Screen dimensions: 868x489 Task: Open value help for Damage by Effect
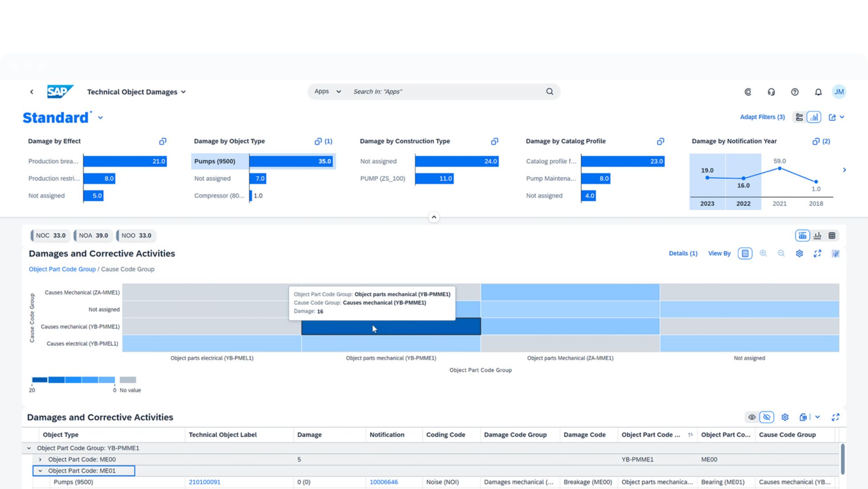(x=163, y=141)
